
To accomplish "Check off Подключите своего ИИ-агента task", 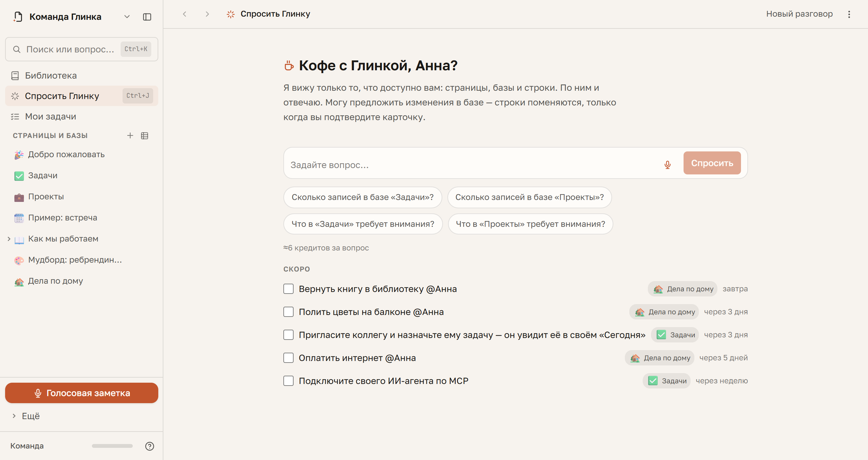I will click(288, 380).
